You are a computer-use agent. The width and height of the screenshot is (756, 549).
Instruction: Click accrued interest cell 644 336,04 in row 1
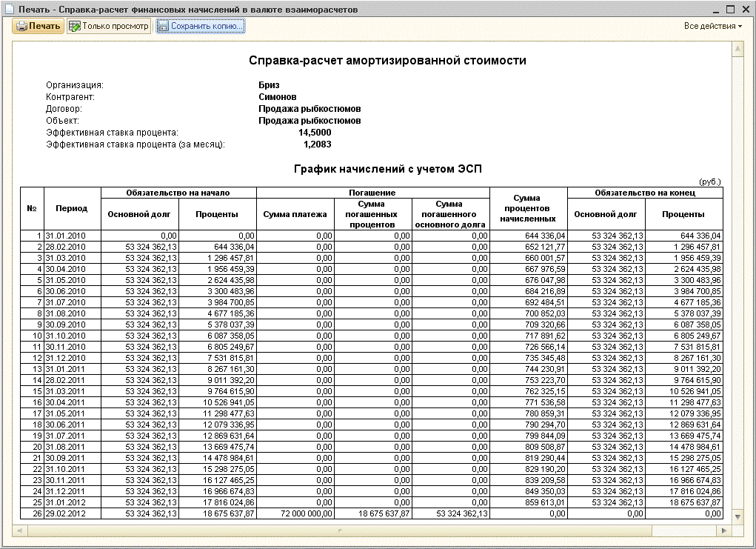click(528, 236)
